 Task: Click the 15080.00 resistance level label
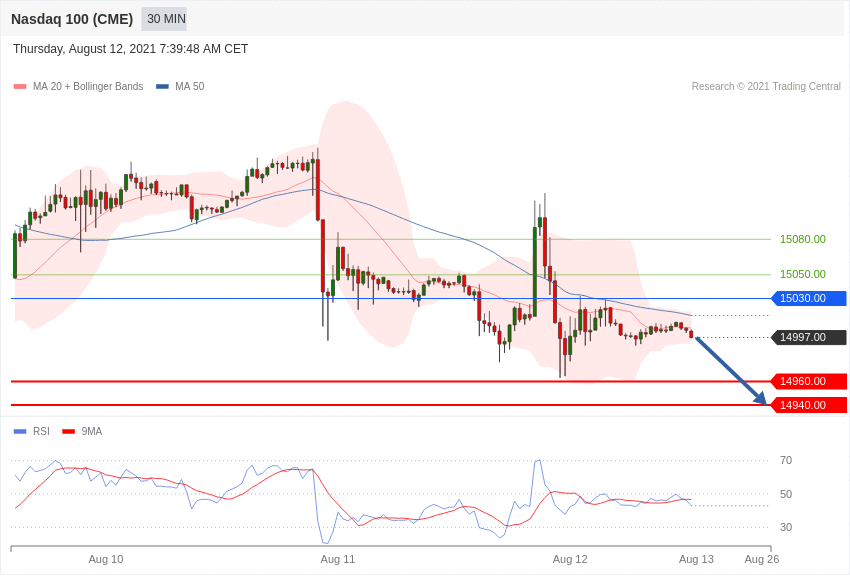(802, 239)
